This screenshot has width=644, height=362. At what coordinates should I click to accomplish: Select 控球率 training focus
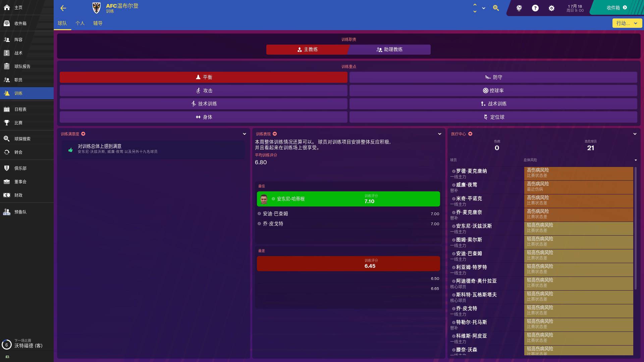click(x=493, y=90)
